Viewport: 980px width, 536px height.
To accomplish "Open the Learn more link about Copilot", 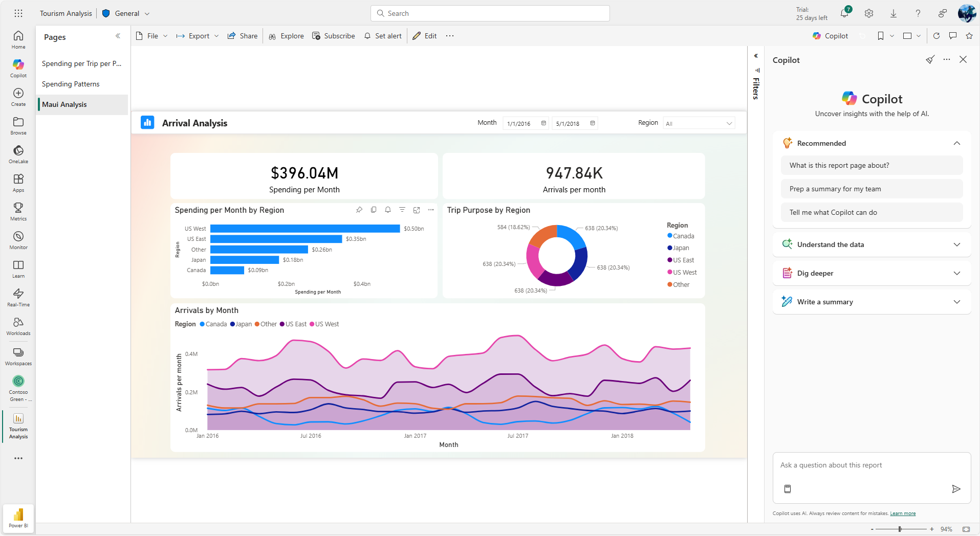I will pyautogui.click(x=903, y=513).
